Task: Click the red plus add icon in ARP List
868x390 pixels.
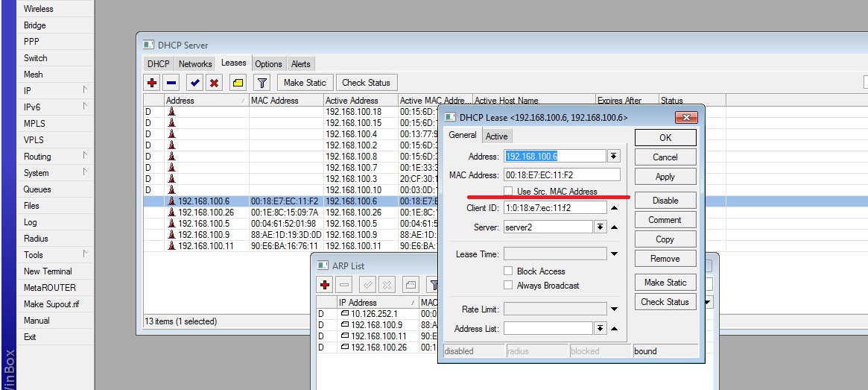Action: click(325, 285)
